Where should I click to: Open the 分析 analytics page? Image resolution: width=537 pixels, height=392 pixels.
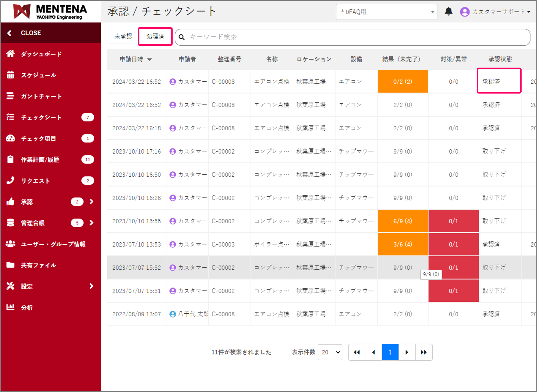(x=27, y=307)
